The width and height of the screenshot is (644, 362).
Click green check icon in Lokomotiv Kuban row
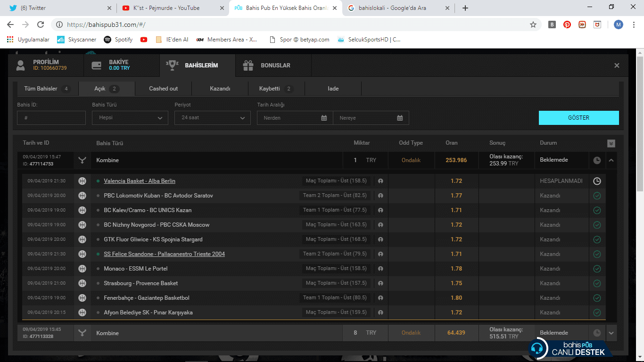tap(597, 196)
